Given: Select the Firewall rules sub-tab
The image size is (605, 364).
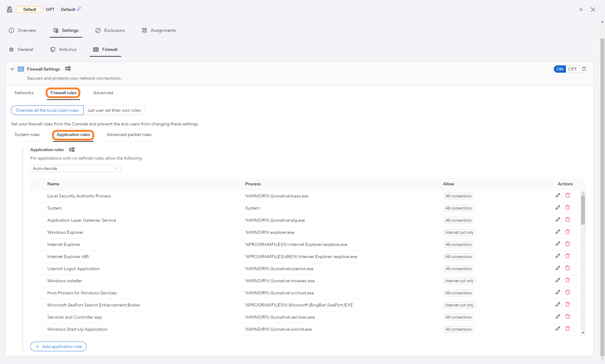Looking at the screenshot, I should (63, 93).
